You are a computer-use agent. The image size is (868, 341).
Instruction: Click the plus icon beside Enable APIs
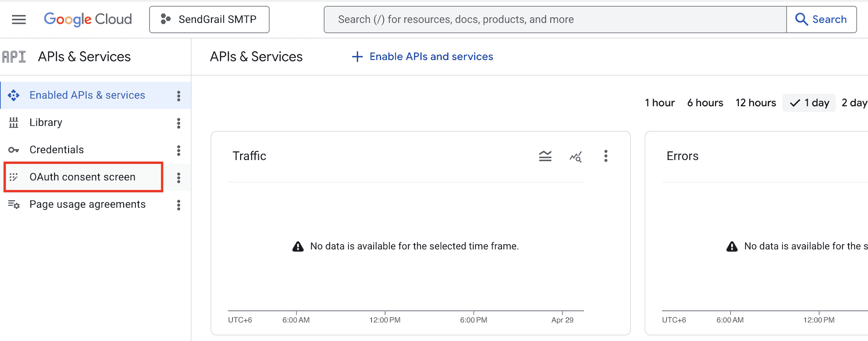pyautogui.click(x=357, y=57)
